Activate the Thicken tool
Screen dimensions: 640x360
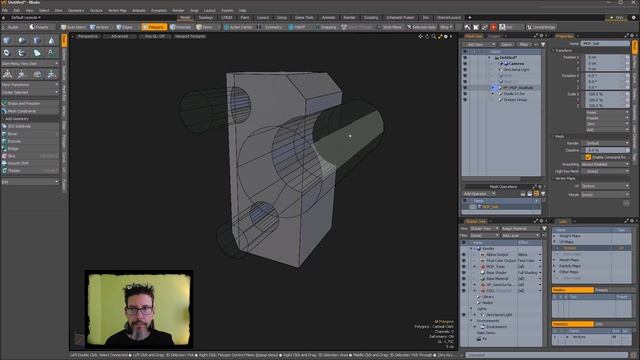[30, 170]
